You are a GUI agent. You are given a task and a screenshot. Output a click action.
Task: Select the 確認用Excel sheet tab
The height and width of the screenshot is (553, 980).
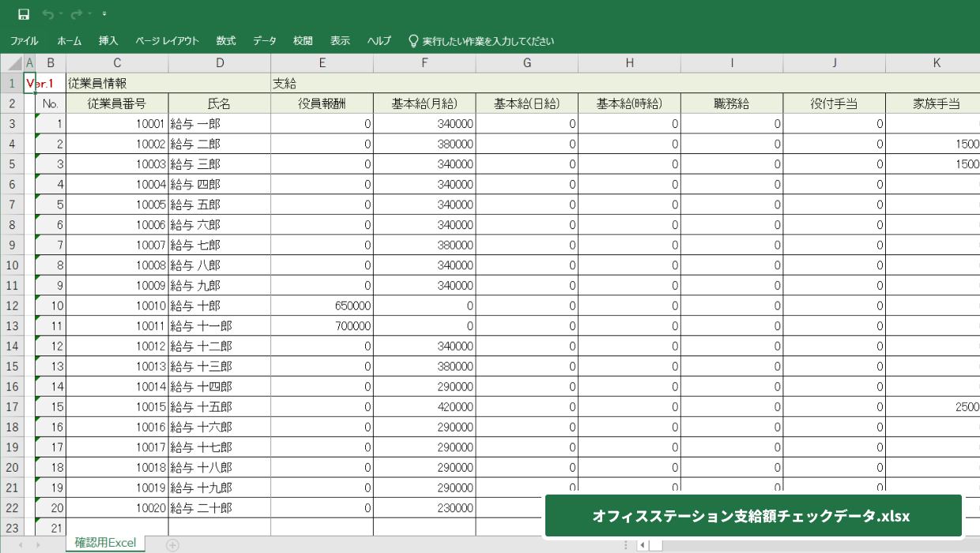105,543
